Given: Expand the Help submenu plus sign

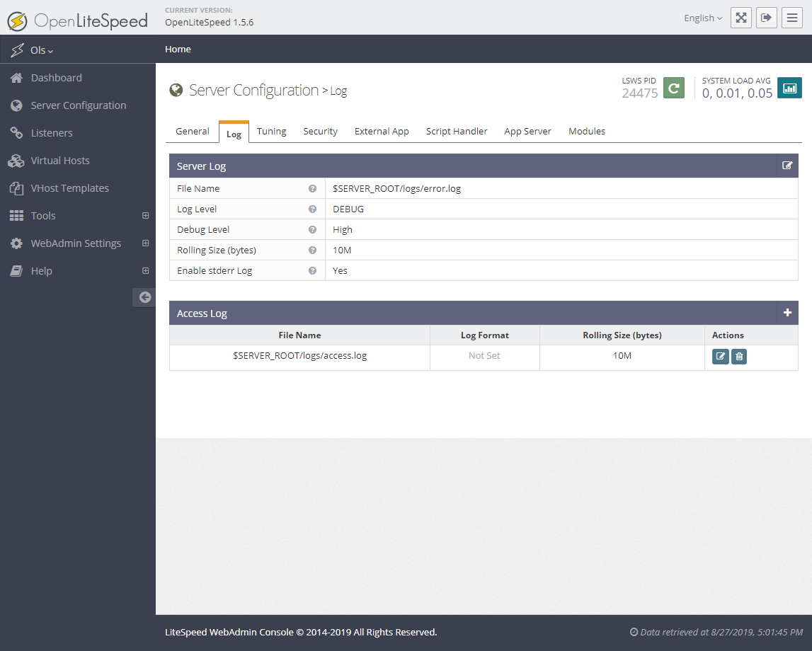Looking at the screenshot, I should pyautogui.click(x=146, y=270).
